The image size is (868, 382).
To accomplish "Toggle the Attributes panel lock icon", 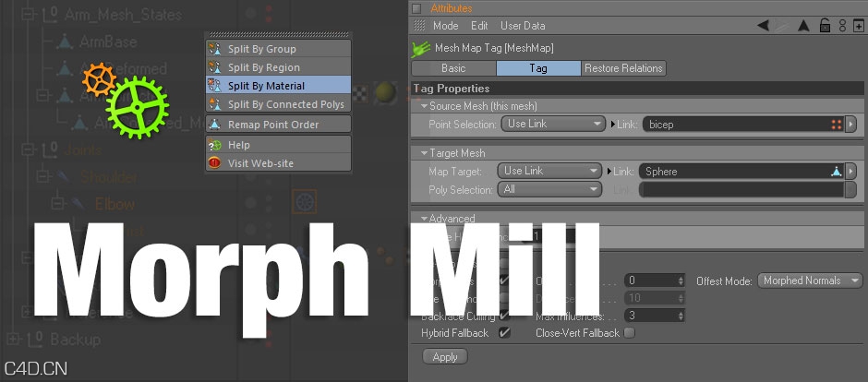I will [825, 26].
